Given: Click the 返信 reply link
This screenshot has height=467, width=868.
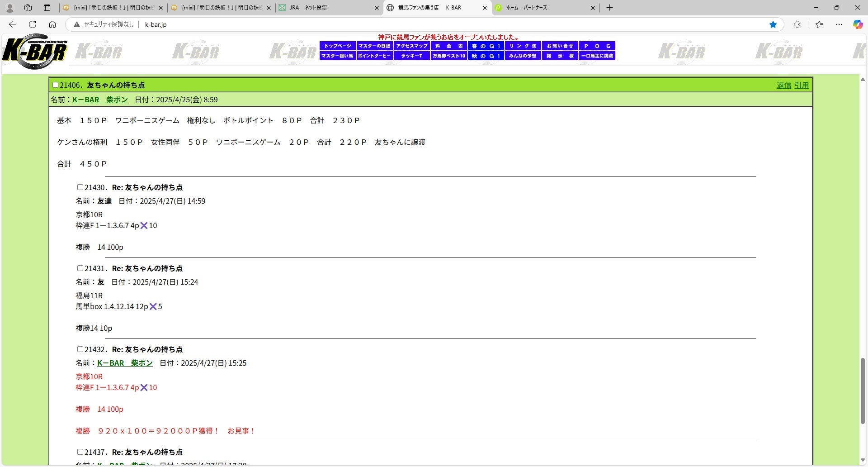Looking at the screenshot, I should [x=784, y=85].
